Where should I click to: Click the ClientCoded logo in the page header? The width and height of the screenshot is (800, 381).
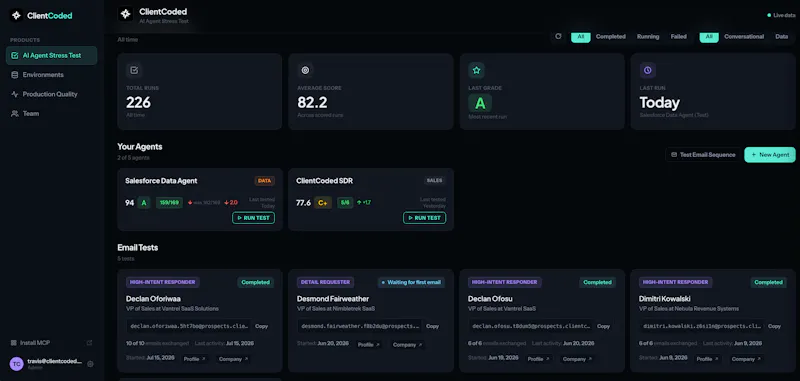click(126, 14)
